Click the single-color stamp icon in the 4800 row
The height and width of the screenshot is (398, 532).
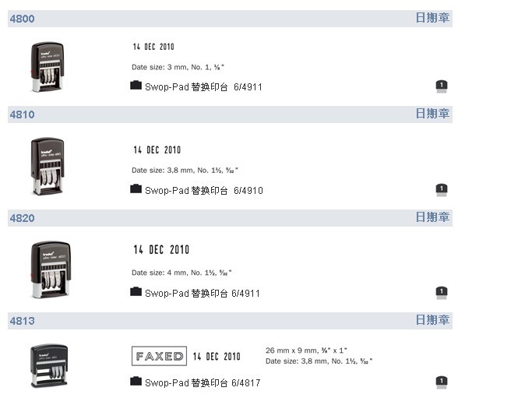pos(442,86)
